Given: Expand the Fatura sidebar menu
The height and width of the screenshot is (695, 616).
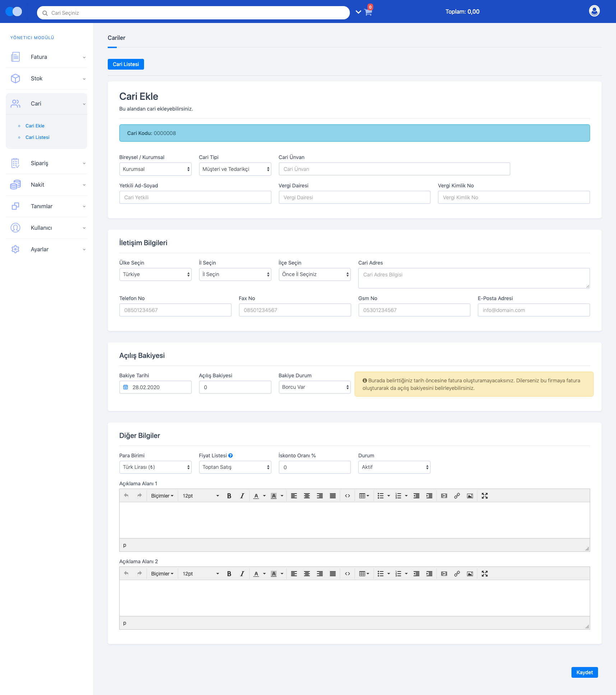Looking at the screenshot, I should click(x=46, y=57).
